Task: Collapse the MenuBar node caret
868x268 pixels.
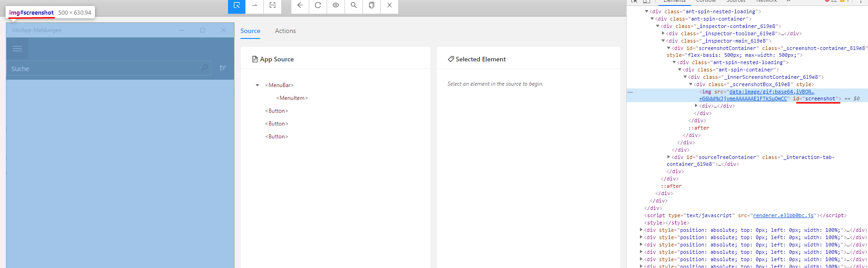Action: point(257,85)
